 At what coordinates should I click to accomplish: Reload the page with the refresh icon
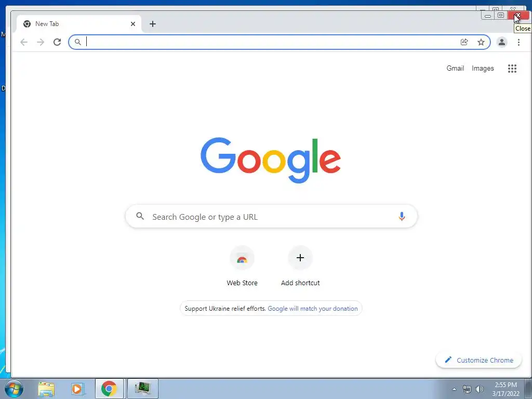[x=57, y=42]
